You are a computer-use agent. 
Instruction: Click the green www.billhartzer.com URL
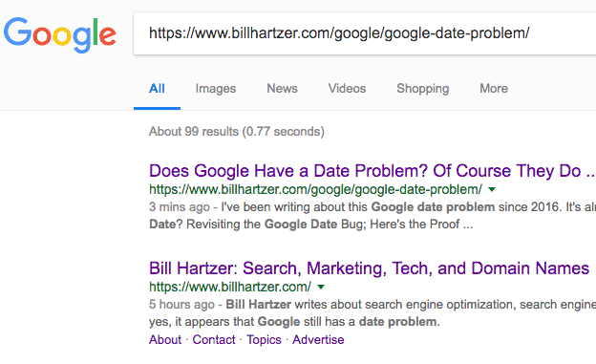230,287
